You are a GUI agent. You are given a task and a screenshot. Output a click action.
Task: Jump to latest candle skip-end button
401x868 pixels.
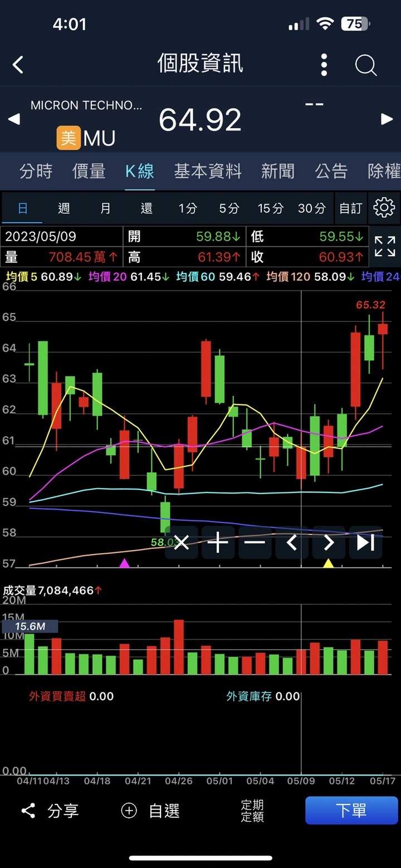pos(365,542)
